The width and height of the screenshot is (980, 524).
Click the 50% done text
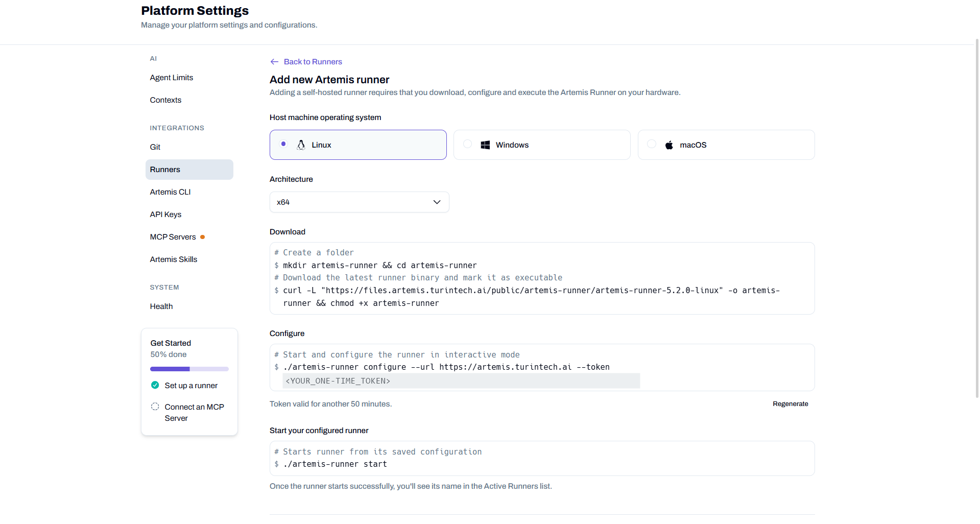169,354
